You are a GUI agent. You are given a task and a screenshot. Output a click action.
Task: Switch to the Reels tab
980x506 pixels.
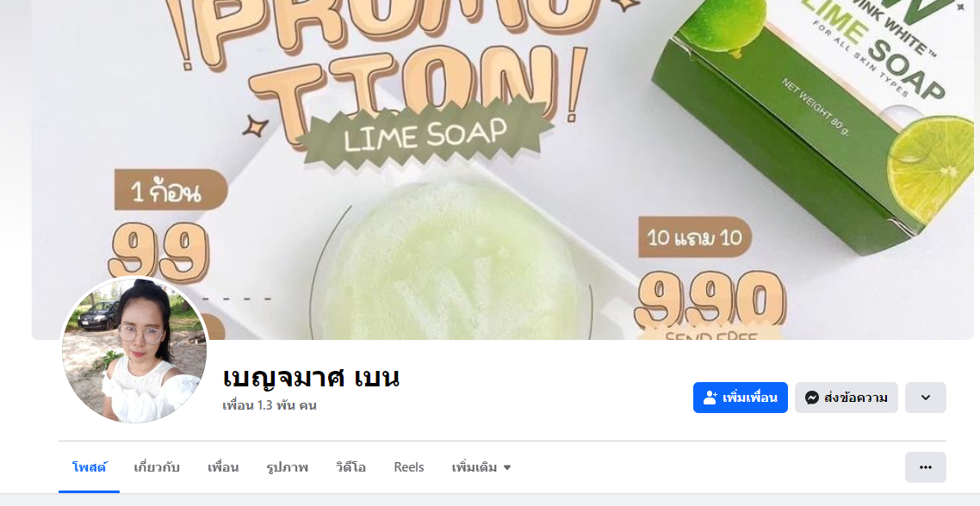click(x=409, y=467)
